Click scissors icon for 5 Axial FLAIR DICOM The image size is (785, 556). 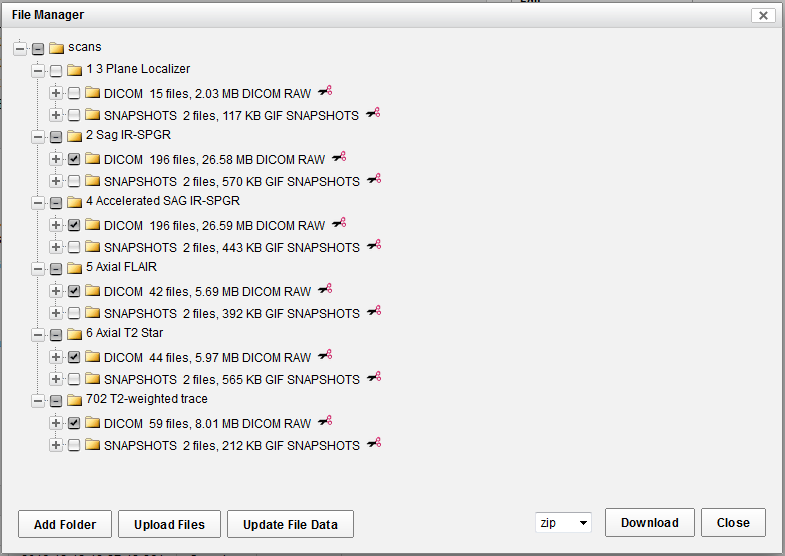[x=324, y=290]
